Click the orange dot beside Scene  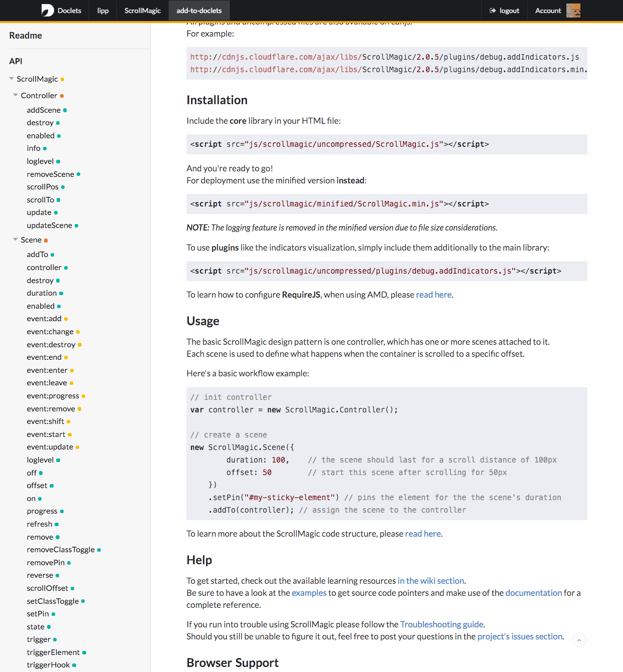click(46, 241)
